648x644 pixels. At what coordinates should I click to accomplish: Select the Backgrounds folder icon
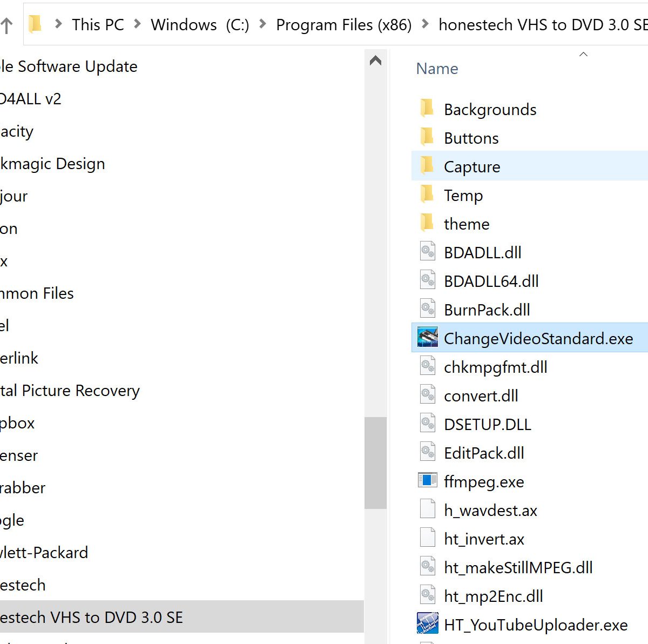[427, 109]
